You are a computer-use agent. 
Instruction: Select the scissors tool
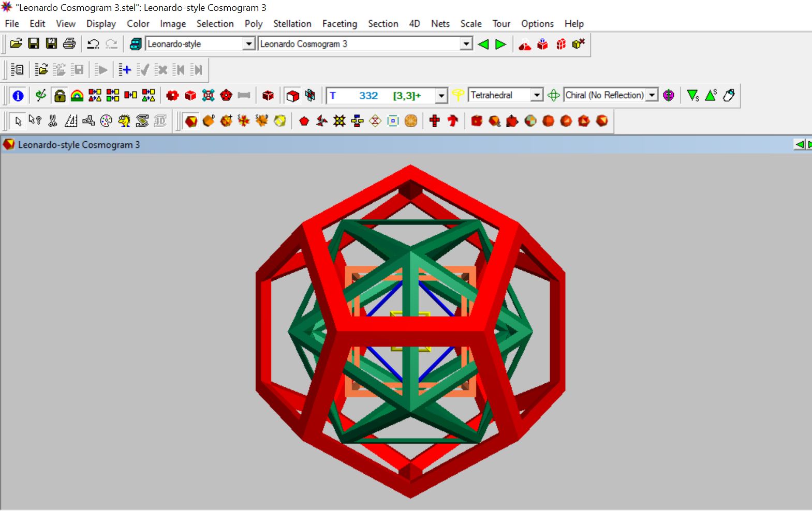(x=53, y=121)
